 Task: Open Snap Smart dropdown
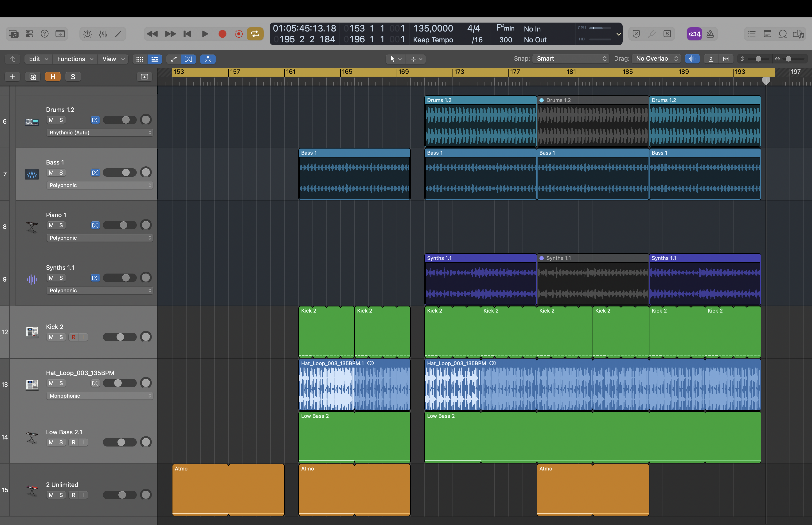[571, 59]
